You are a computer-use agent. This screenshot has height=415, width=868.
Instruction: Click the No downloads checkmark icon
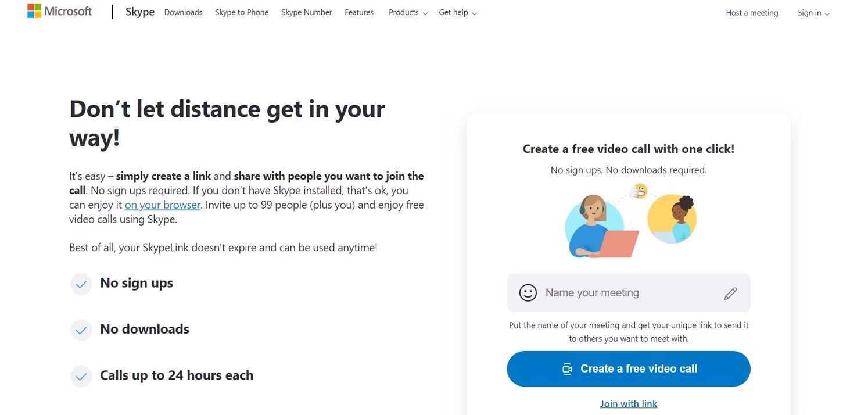(81, 330)
